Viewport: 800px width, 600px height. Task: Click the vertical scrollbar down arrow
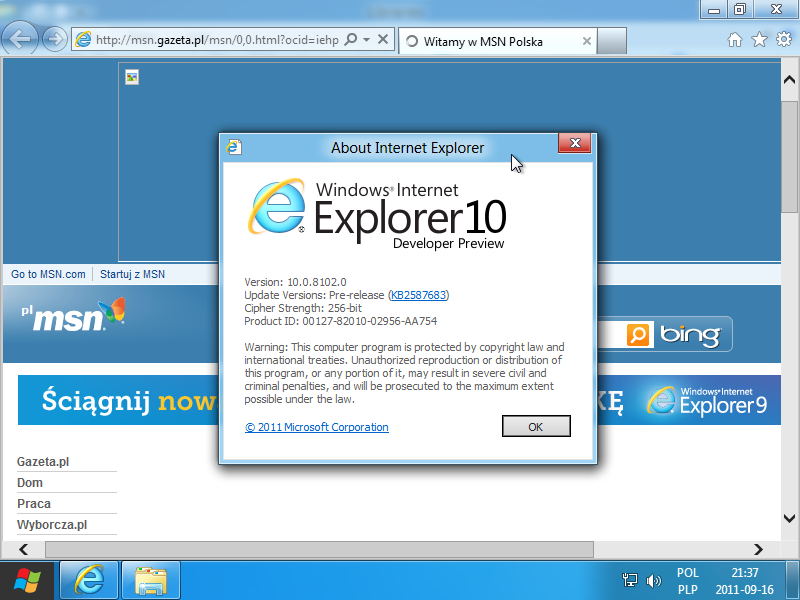pos(789,518)
